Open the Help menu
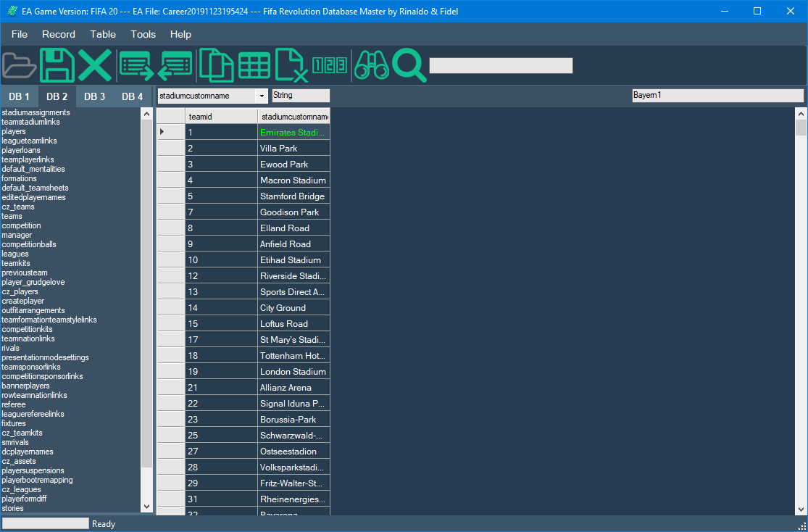Viewport: 808px width, 532px height. click(181, 35)
